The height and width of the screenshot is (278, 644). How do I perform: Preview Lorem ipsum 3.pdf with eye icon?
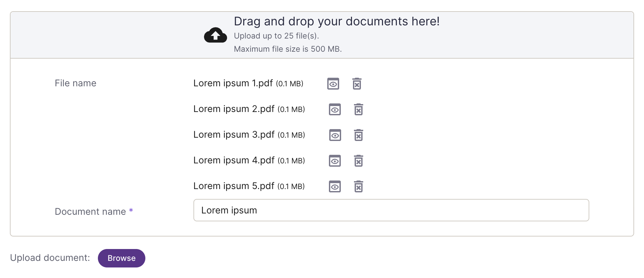335,135
